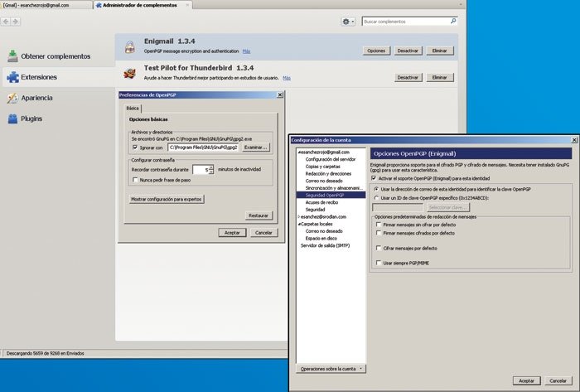Switch to the Gmail esanchezrojo tab
The height and width of the screenshot is (392, 580).
(46, 5)
